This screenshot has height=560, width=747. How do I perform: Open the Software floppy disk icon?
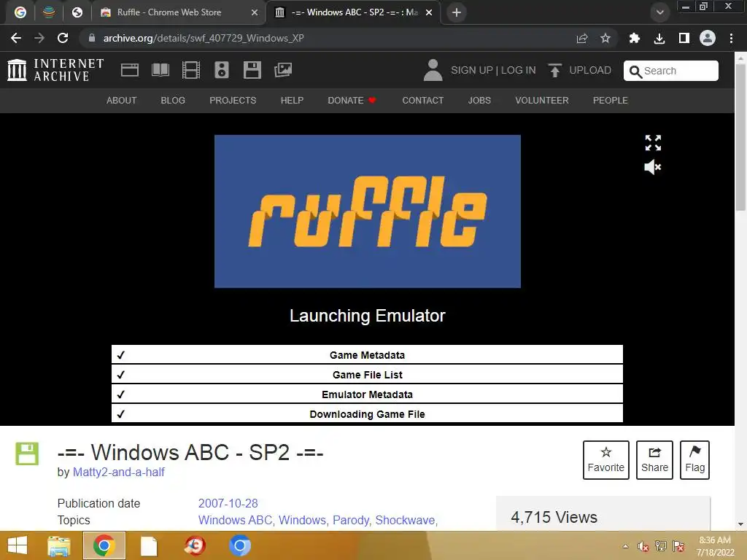click(x=252, y=70)
